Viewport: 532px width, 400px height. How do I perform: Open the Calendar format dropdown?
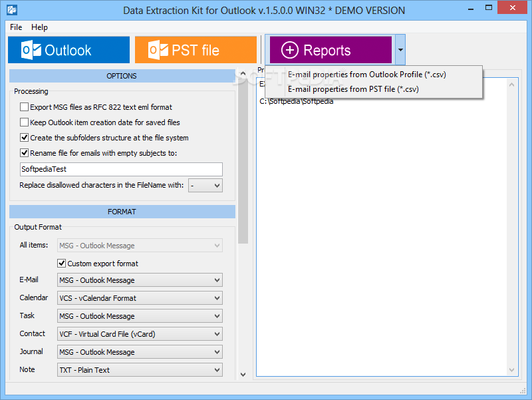140,298
